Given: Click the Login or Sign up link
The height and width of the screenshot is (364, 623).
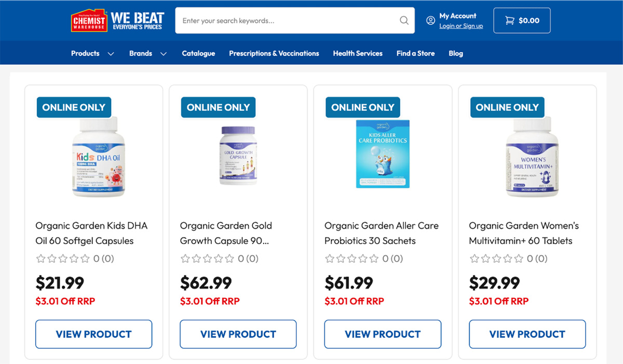Looking at the screenshot, I should tap(461, 26).
